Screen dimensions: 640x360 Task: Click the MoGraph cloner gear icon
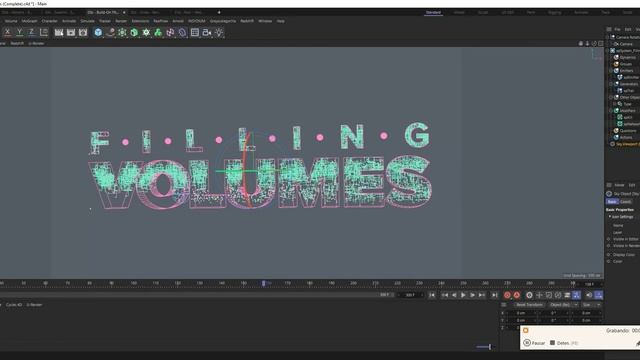pos(146,32)
